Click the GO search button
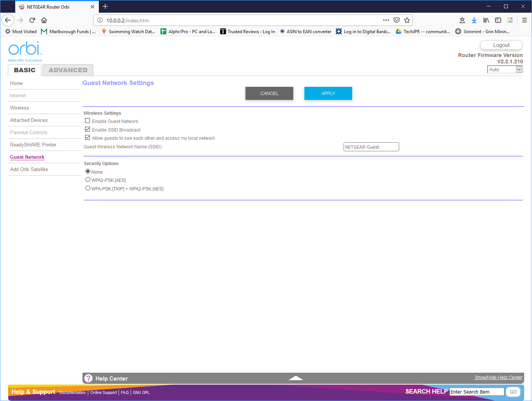Image resolution: width=532 pixels, height=401 pixels. coord(513,392)
